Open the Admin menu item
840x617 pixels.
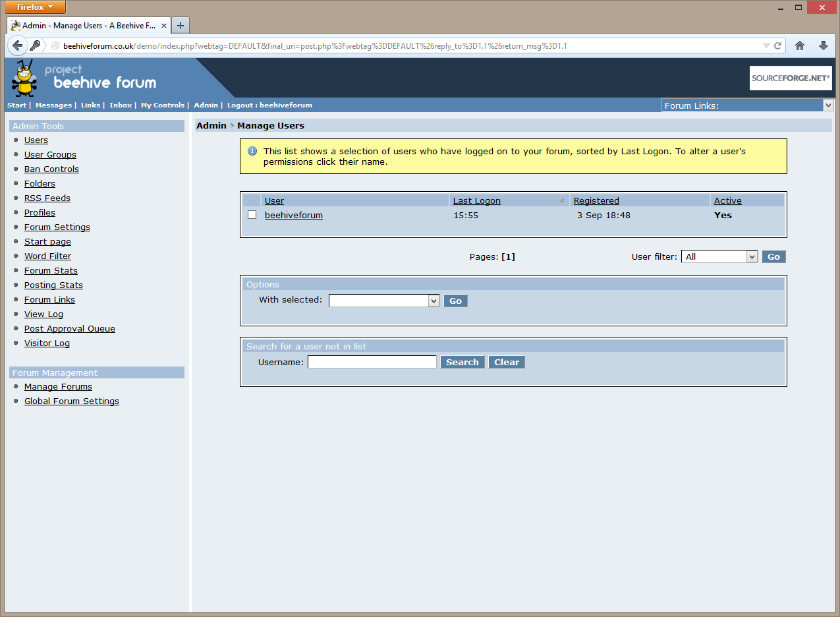206,105
